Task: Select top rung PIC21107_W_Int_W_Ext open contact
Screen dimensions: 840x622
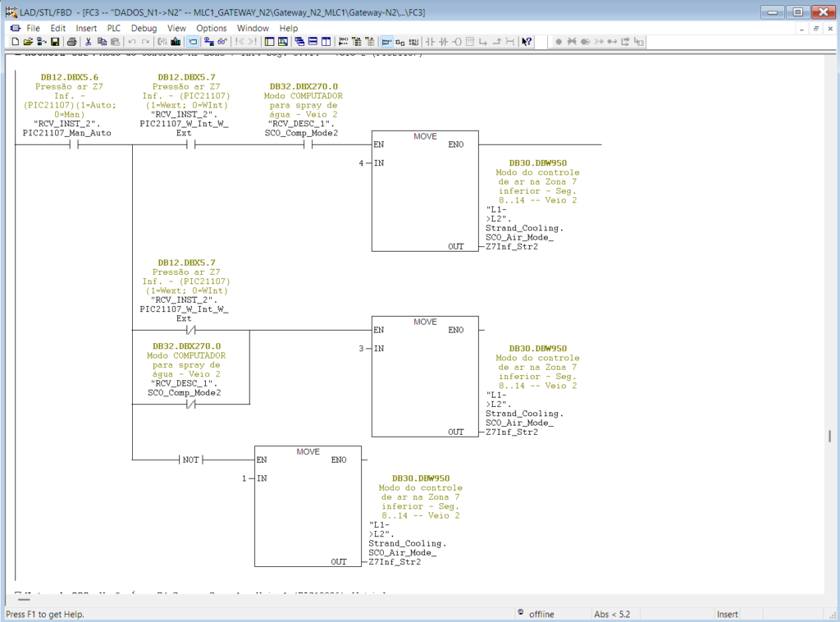Action: [190, 144]
